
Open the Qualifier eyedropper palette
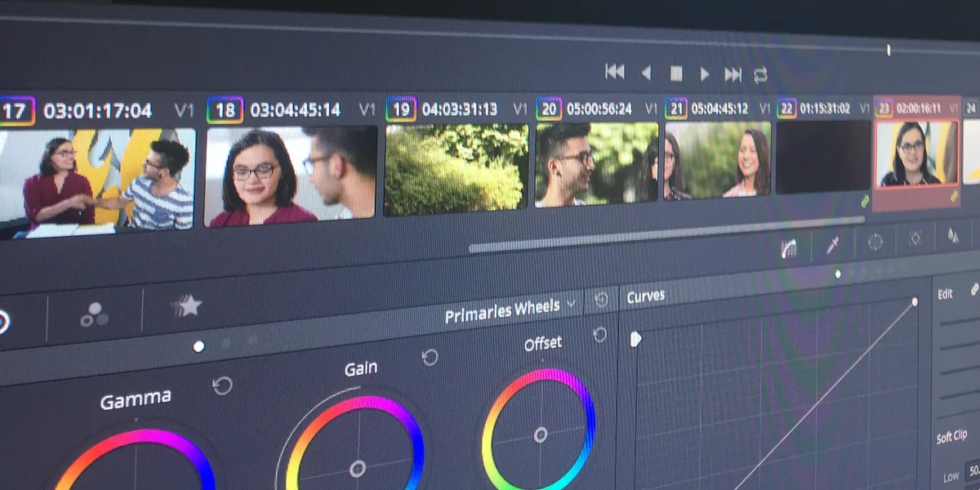coord(833,246)
